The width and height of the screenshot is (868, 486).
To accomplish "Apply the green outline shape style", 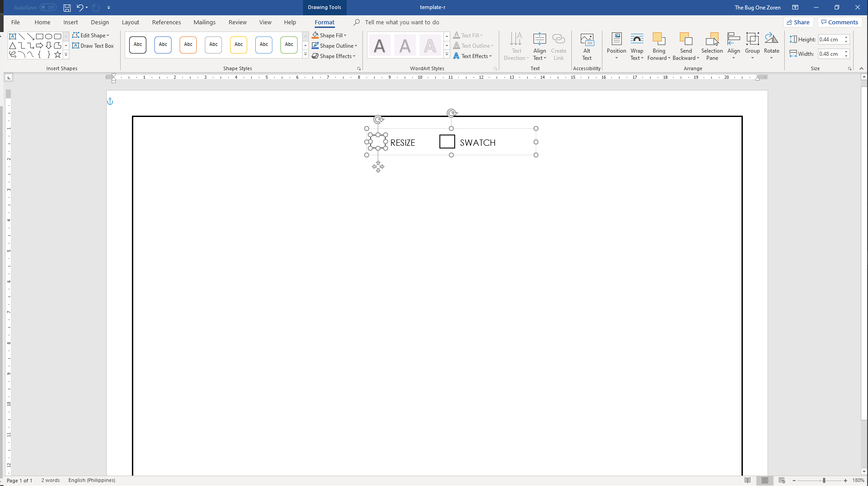I will pyautogui.click(x=289, y=45).
